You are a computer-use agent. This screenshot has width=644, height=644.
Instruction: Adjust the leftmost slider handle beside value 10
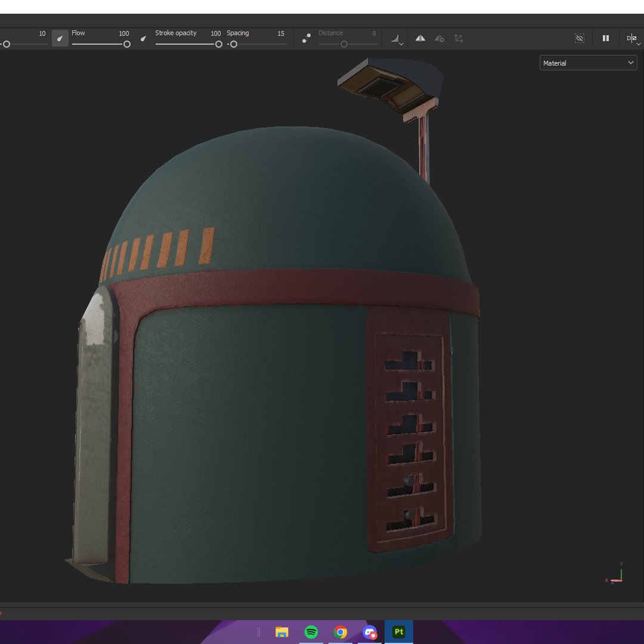(7, 44)
